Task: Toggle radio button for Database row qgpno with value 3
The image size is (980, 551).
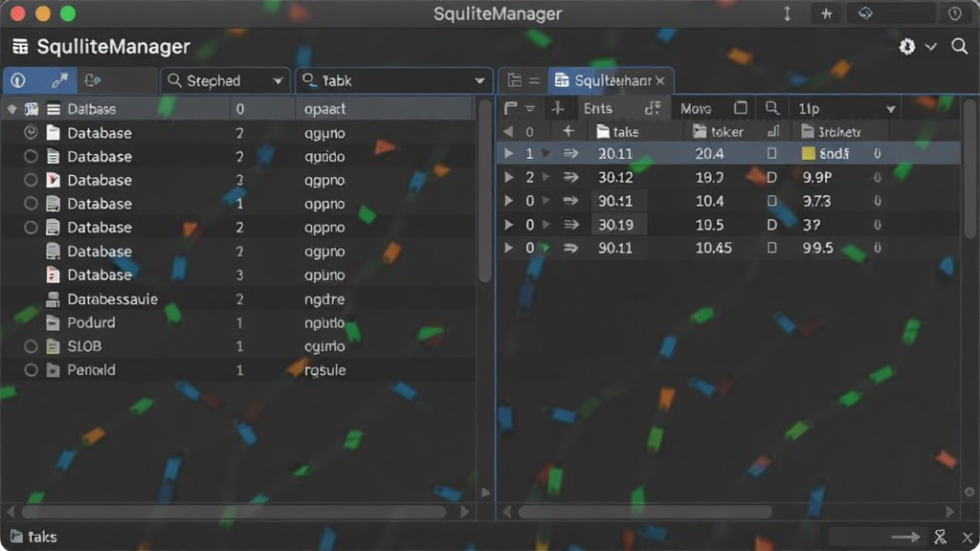Action: tap(31, 180)
